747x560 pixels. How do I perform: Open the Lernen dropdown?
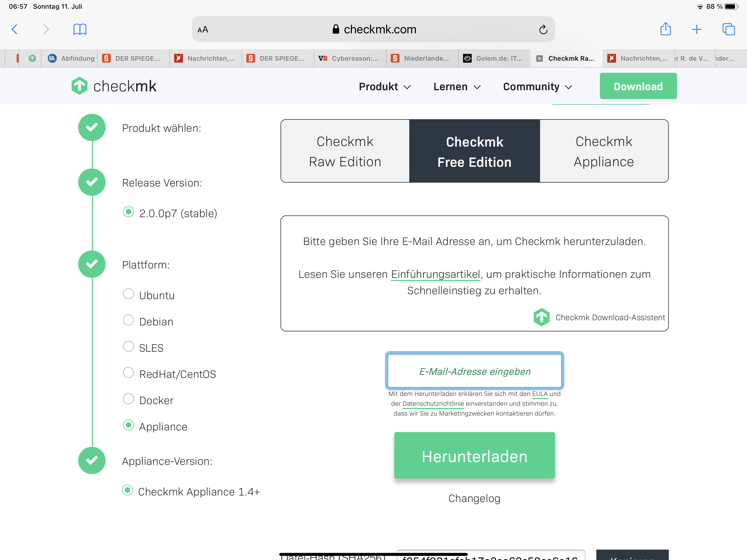coord(457,87)
